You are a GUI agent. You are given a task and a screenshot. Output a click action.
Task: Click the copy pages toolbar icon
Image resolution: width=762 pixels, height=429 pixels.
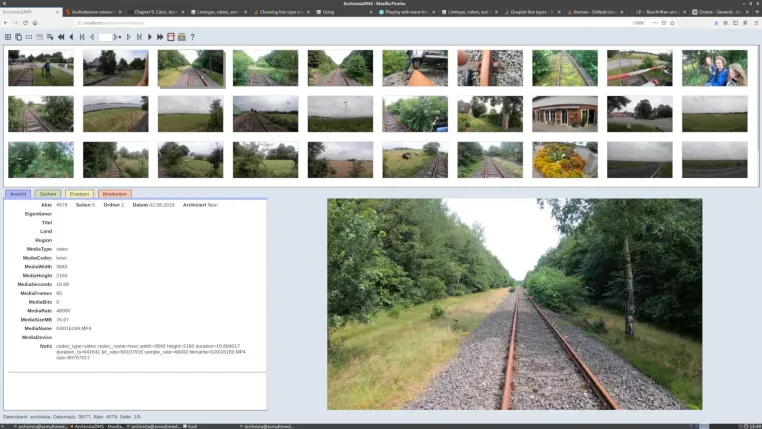tap(18, 37)
